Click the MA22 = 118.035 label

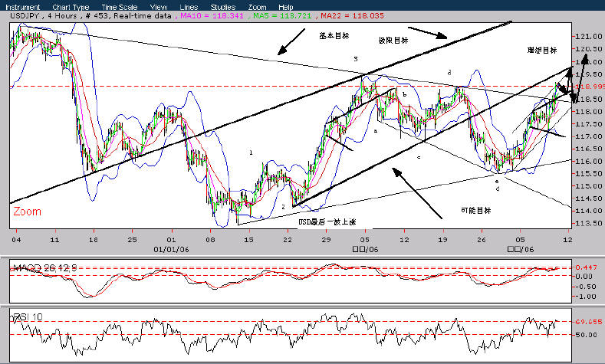(x=352, y=16)
